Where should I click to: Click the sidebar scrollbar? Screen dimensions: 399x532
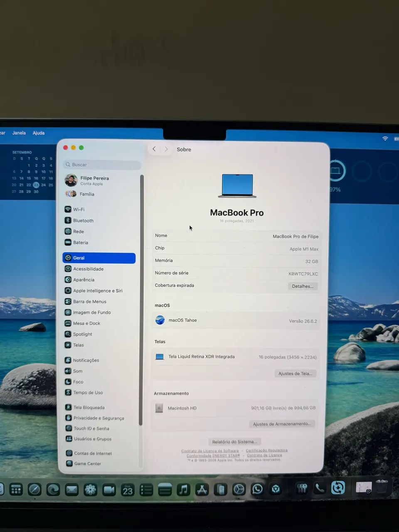coord(141,299)
